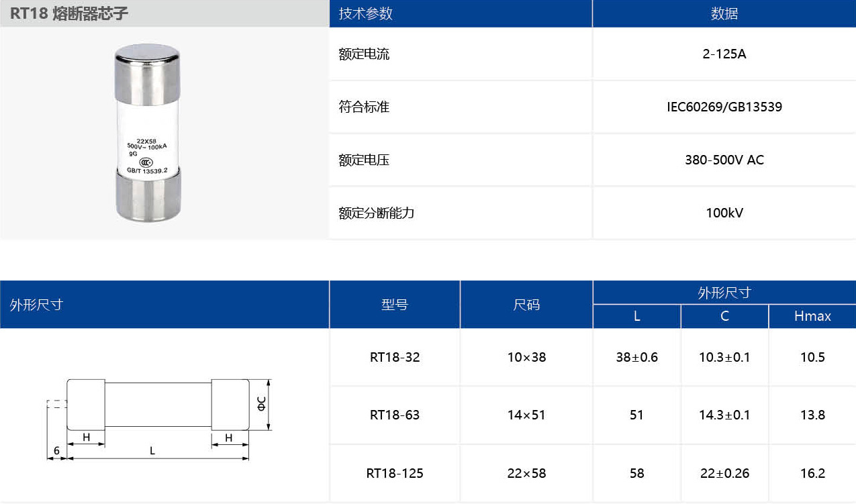Click the 尺码 column header
The width and height of the screenshot is (856, 504).
[526, 304]
